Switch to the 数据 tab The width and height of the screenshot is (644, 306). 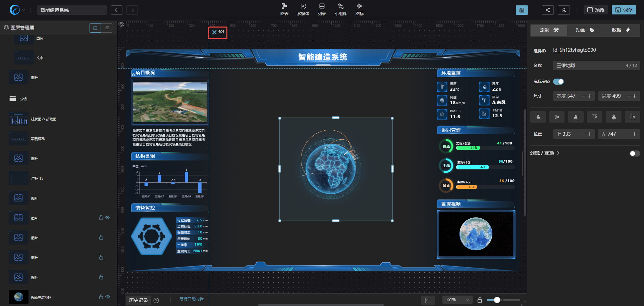(621, 30)
